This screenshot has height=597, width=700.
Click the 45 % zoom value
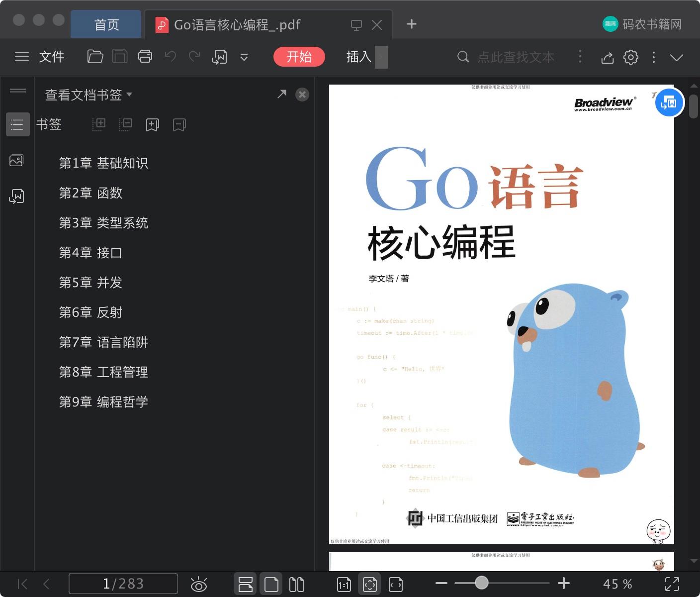pyautogui.click(x=617, y=584)
